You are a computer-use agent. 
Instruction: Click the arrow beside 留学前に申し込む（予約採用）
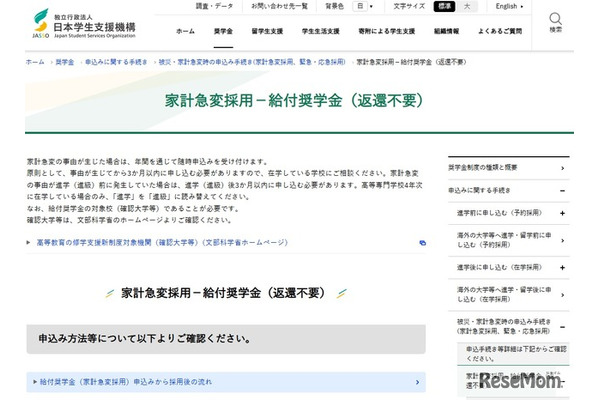(562, 240)
